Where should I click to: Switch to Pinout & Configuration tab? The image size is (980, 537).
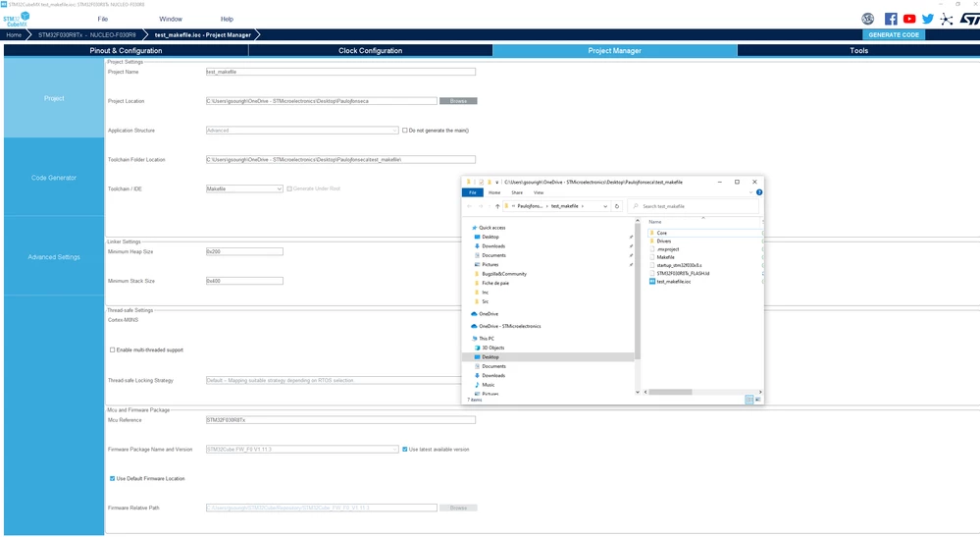coord(126,51)
